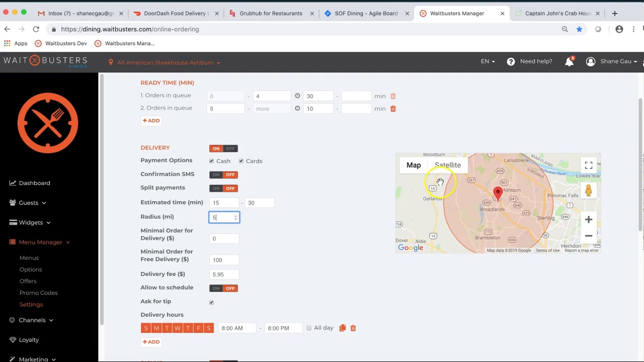Open the Apps bookmarks shortcut
The width and height of the screenshot is (644, 362).
click(x=16, y=43)
